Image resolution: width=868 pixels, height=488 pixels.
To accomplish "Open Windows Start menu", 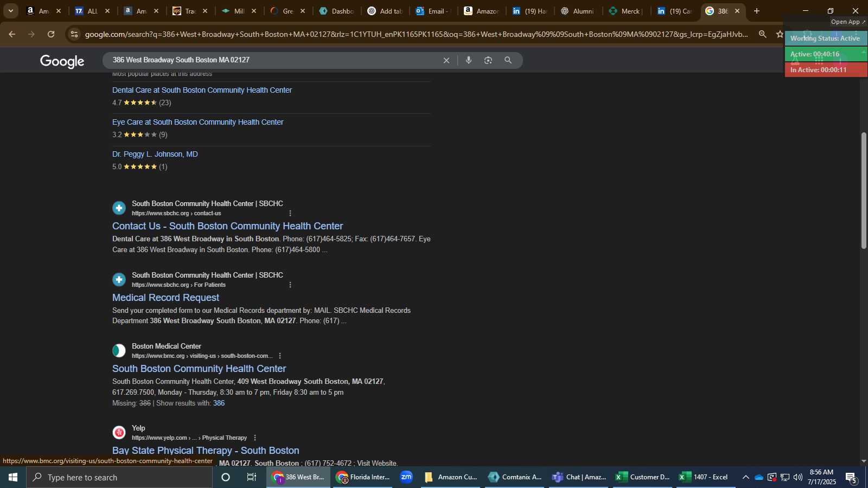I will (x=13, y=477).
